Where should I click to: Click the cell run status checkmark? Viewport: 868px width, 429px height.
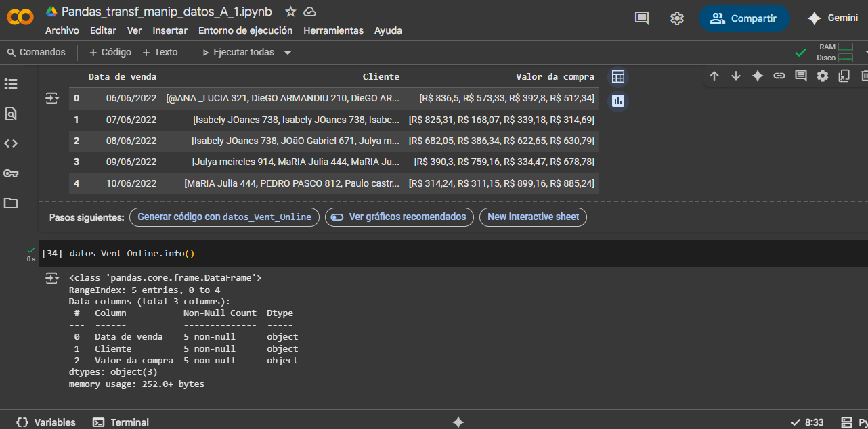tap(31, 250)
